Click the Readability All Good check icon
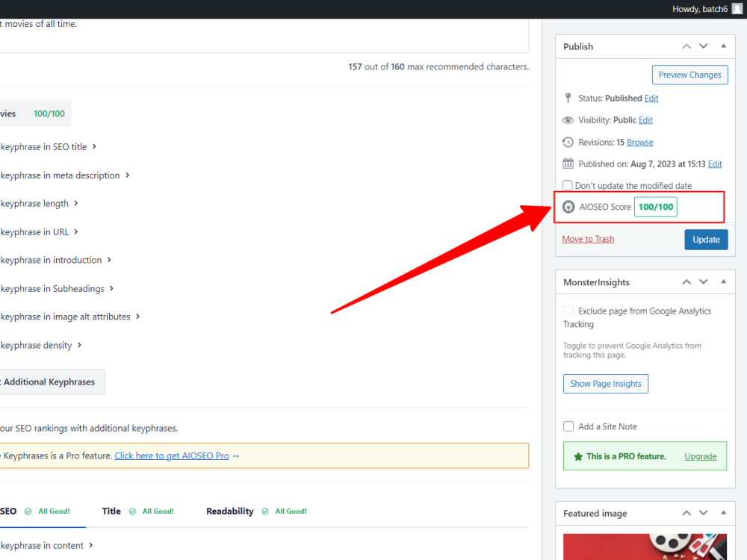 point(265,511)
